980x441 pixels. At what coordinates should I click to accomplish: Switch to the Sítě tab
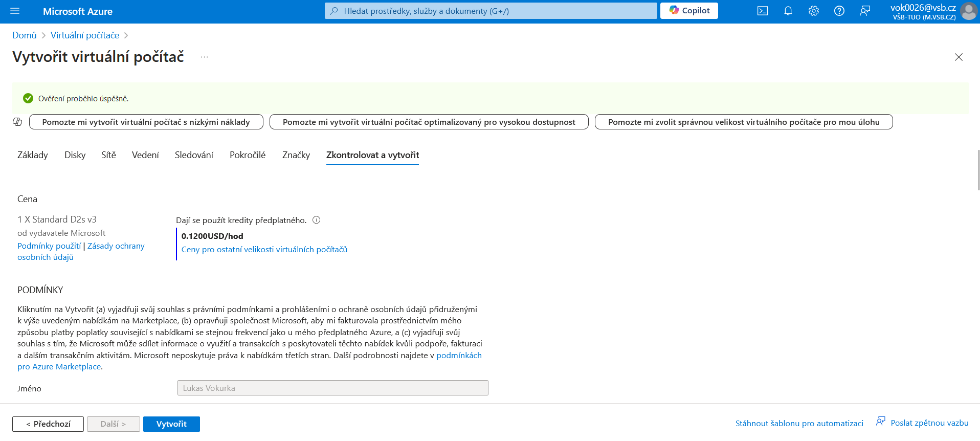[108, 155]
